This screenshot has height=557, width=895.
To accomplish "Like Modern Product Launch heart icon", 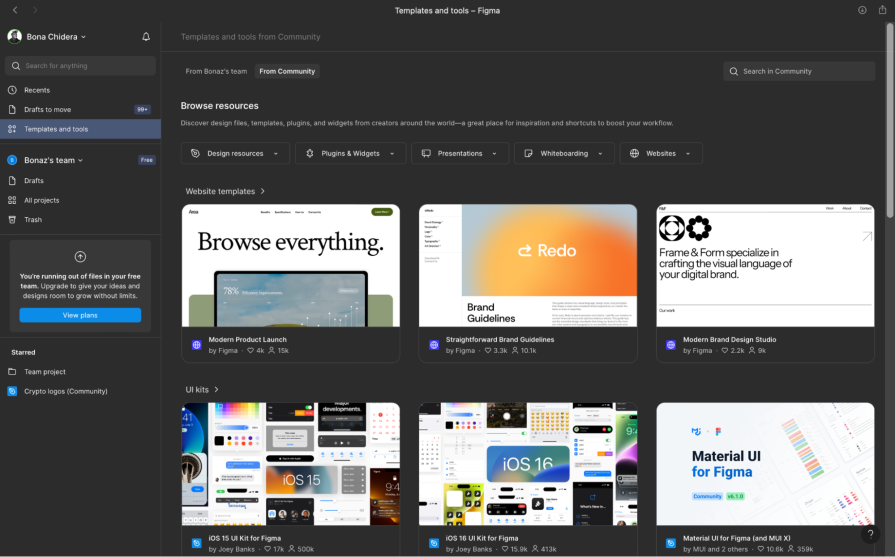I will [250, 351].
